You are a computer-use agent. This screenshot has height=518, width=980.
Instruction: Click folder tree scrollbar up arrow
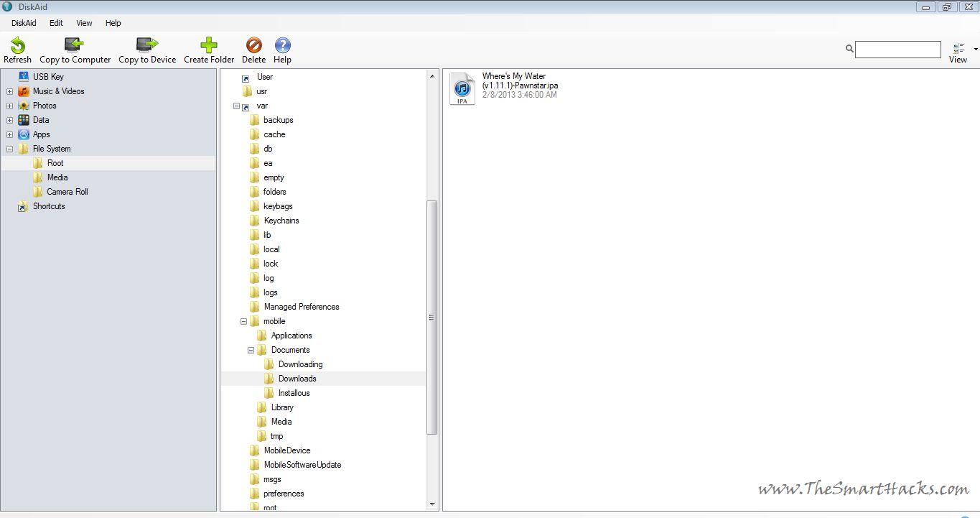coord(432,76)
